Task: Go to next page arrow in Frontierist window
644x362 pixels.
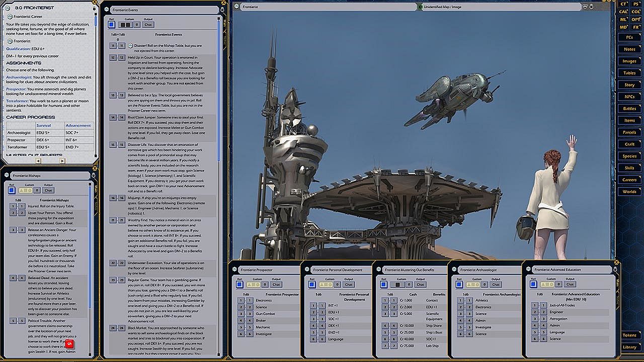Action: coord(62,161)
